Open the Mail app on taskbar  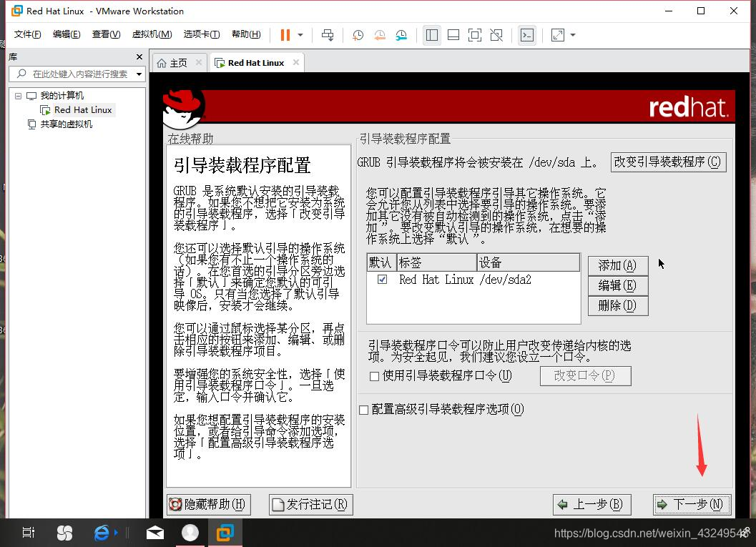(x=154, y=533)
